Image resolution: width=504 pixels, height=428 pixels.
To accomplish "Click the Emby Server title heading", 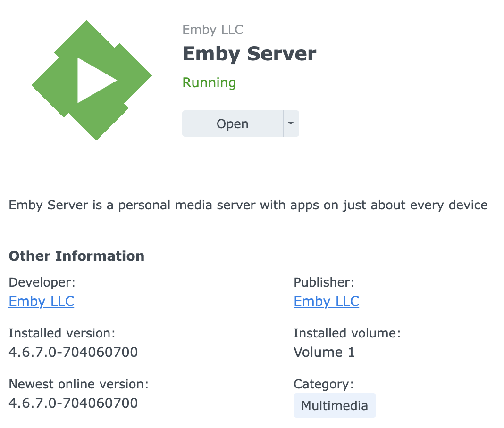I will click(249, 53).
